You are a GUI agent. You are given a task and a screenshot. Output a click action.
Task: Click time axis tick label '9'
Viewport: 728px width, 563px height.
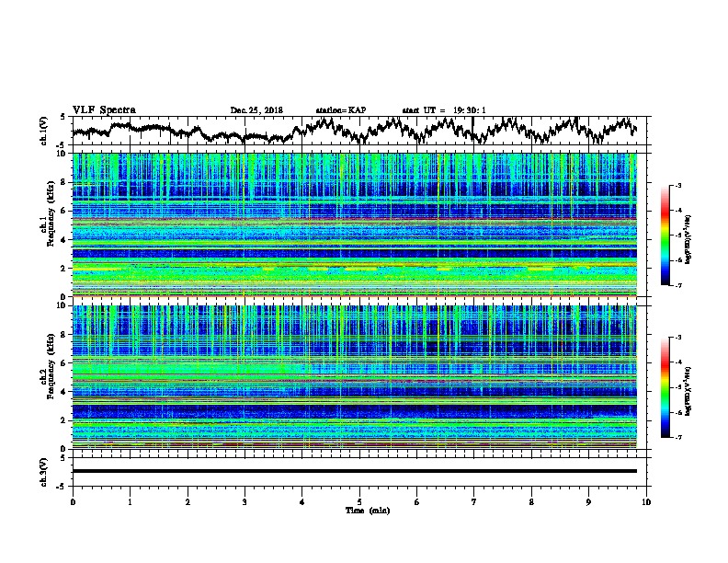tap(588, 502)
